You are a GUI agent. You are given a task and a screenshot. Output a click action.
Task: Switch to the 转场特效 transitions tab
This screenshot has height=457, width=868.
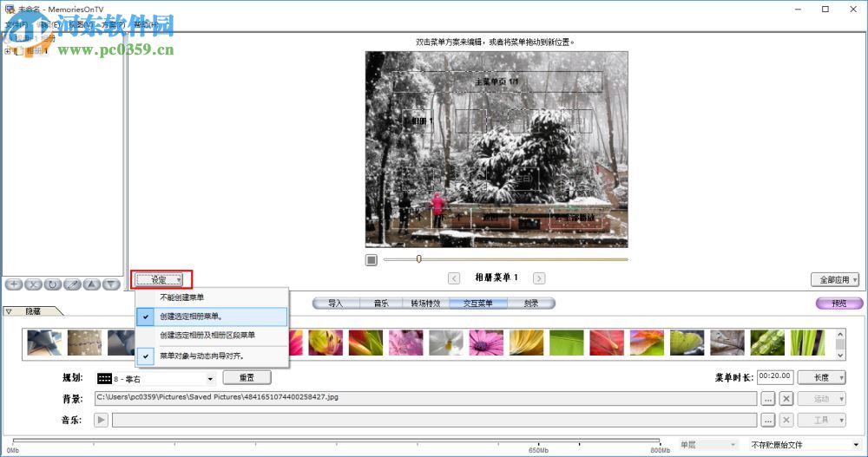(425, 304)
